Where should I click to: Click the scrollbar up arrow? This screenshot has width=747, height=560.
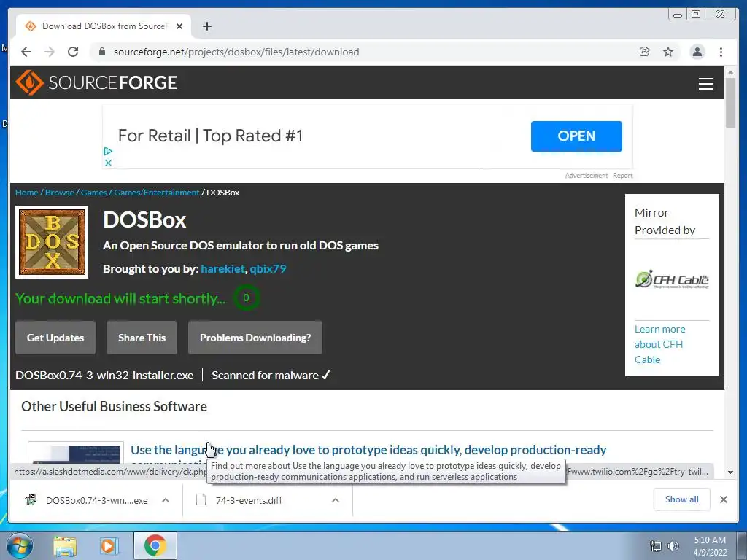tap(730, 72)
